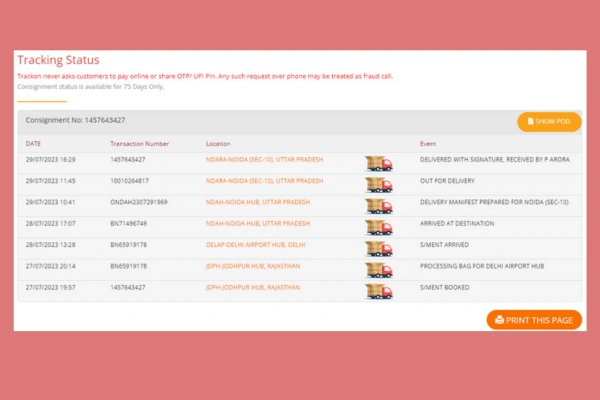The image size is (600, 400).
Task: Click NDAH-NOIDA HUB link in the 10:41 row
Action: 256,202
